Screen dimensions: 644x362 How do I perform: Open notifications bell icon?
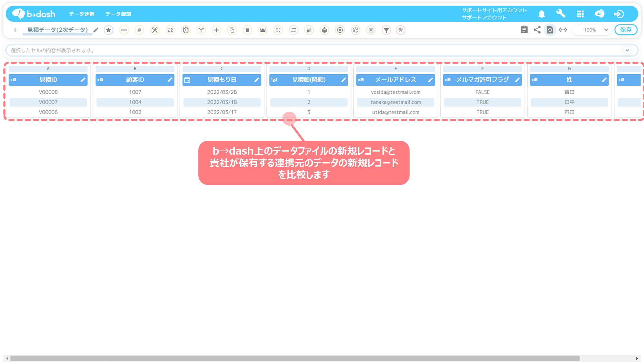541,14
